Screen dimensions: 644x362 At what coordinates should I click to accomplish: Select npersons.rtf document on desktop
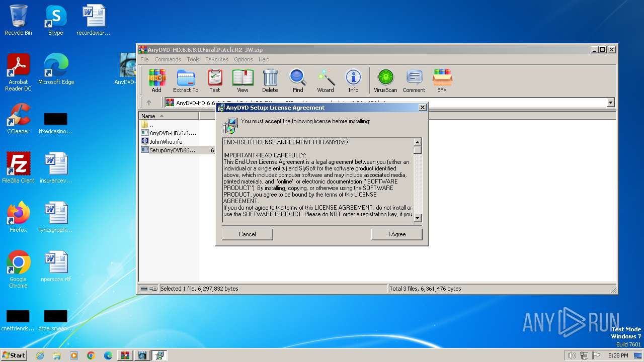coord(56,266)
